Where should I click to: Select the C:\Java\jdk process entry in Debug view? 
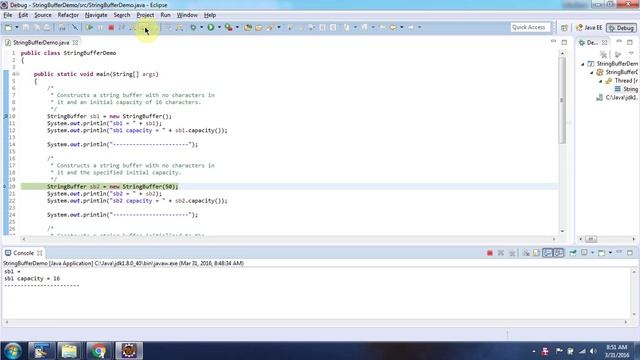click(x=617, y=98)
